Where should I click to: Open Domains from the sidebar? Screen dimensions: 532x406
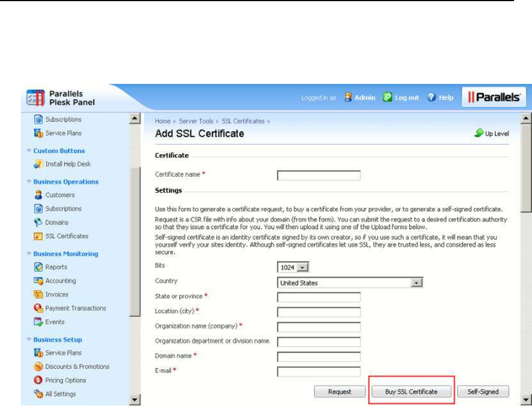[57, 222]
